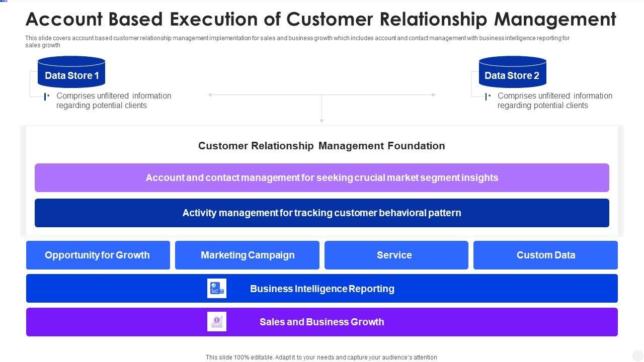Select the Customer Relationship Management Foundation heading
The image size is (644, 362).
pyautogui.click(x=321, y=146)
